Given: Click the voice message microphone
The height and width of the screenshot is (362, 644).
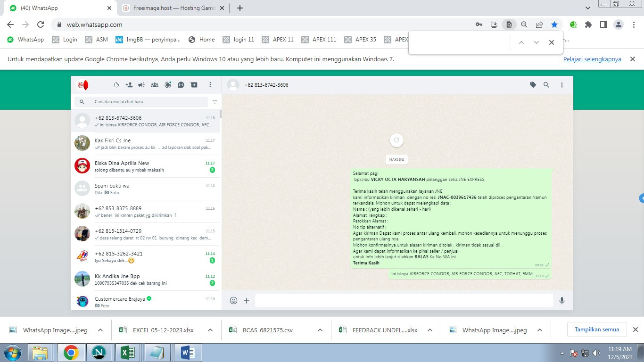Looking at the screenshot, I should point(562,301).
